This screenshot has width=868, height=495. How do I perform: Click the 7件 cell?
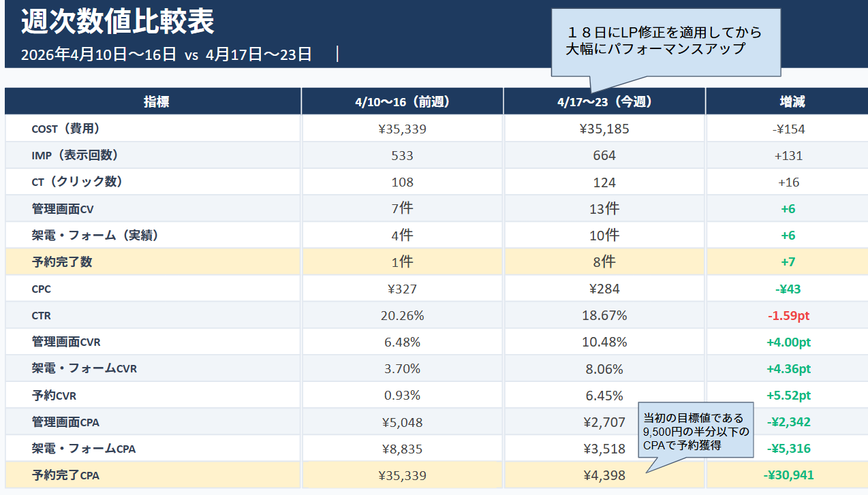click(x=402, y=208)
